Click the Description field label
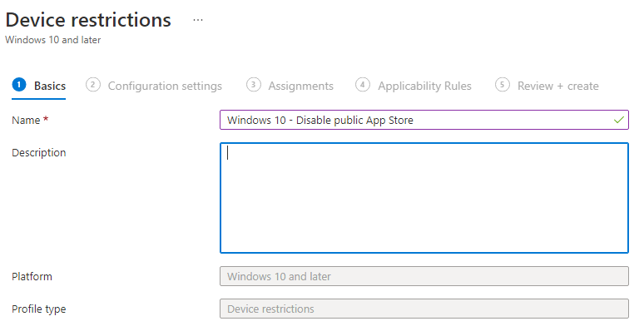 pos(39,152)
